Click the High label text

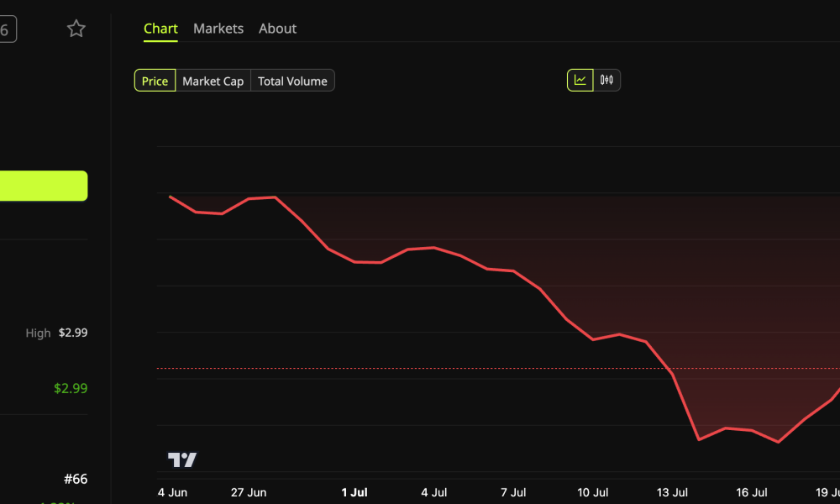click(38, 333)
